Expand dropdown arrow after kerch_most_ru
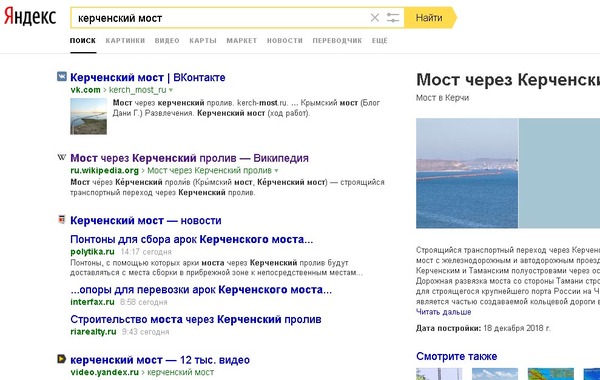 tap(171, 90)
